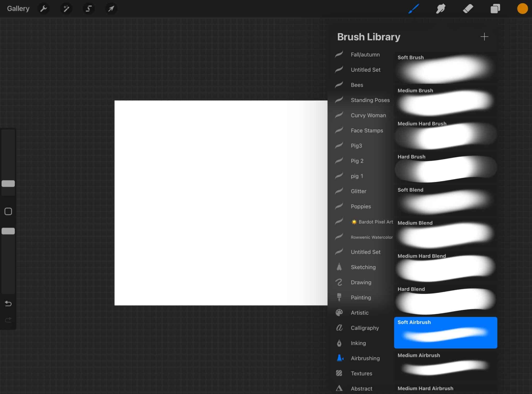Screen dimensions: 532x394
Task: Open the Layers panel
Action: click(495, 8)
